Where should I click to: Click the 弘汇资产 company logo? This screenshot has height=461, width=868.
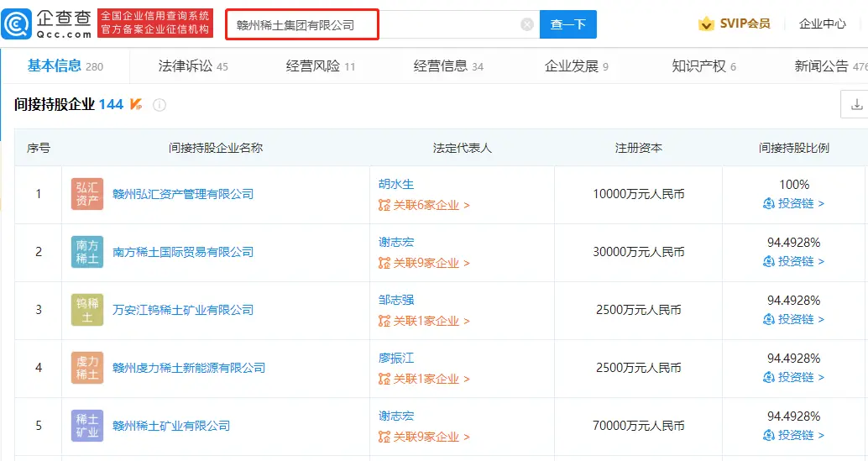coord(87,194)
